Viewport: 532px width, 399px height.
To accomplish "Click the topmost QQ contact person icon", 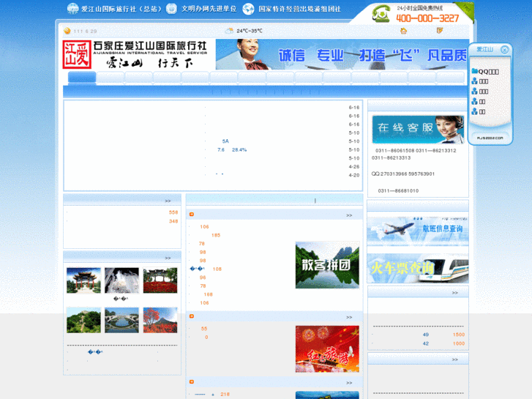I will tap(474, 81).
